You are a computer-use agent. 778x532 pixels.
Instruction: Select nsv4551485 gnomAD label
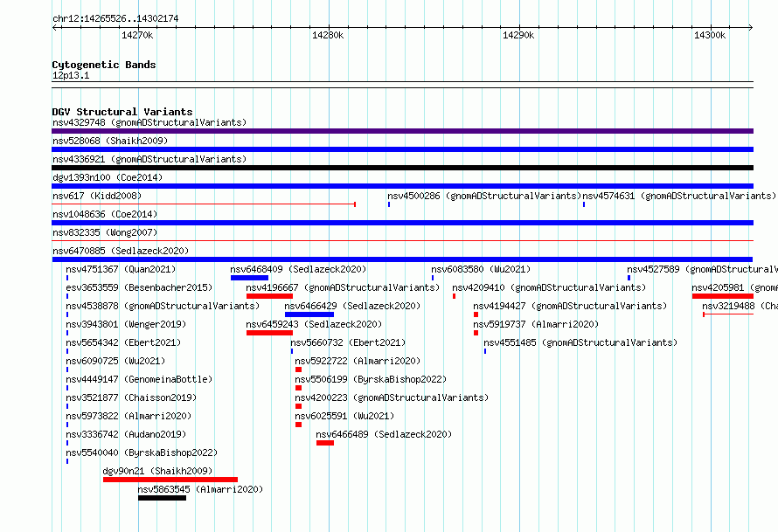[x=580, y=342]
